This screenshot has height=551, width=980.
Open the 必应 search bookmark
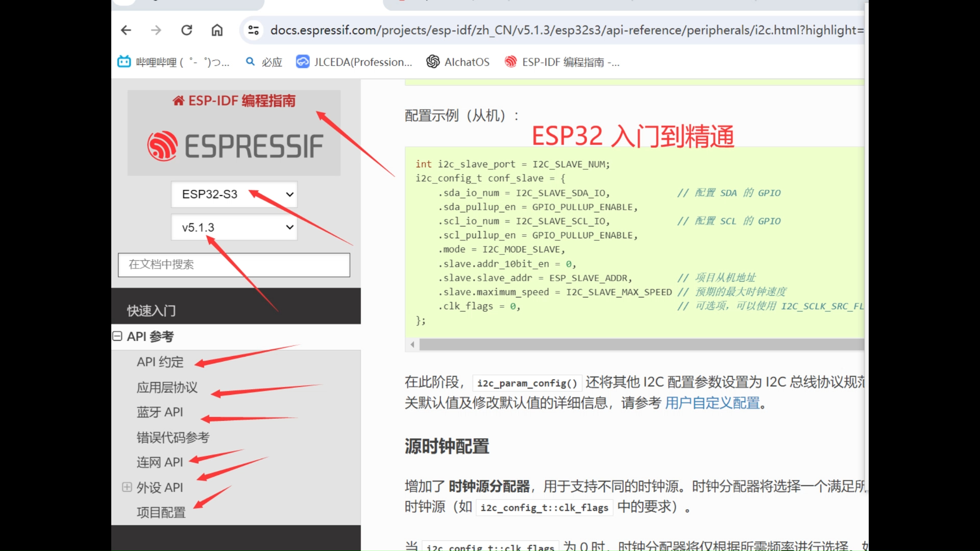[x=264, y=62]
